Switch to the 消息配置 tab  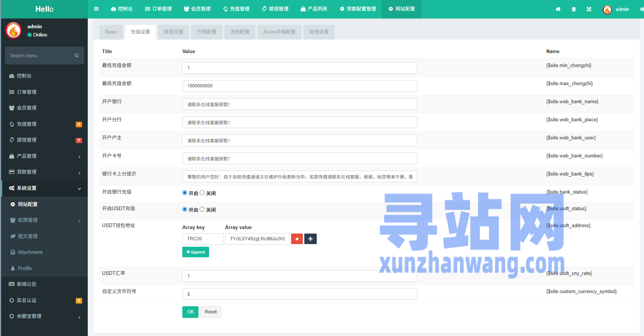coord(240,32)
